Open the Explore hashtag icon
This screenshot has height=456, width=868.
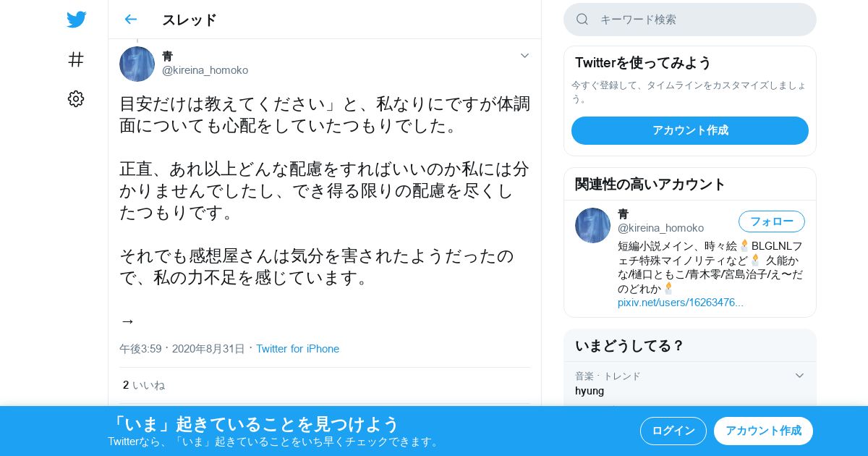(76, 59)
